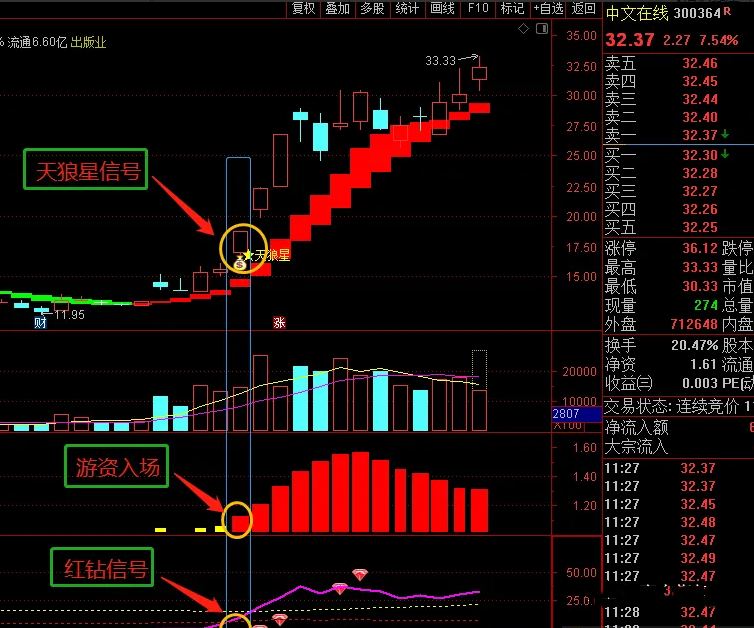Click the 涨 limit-up marker icon
The image size is (754, 628).
(x=280, y=322)
